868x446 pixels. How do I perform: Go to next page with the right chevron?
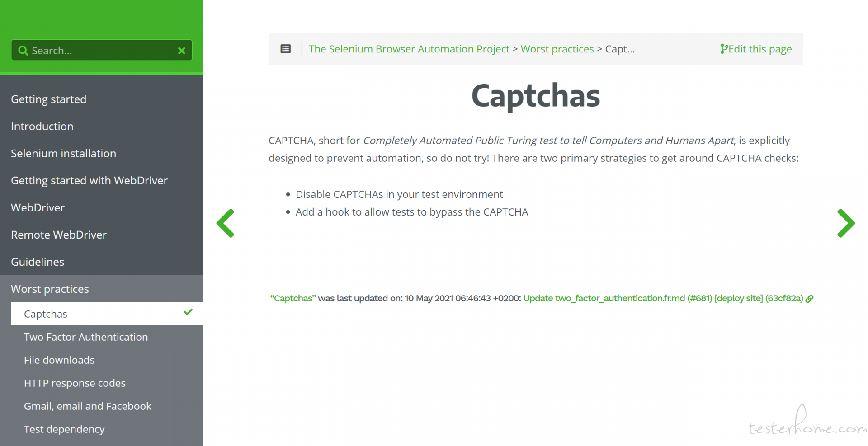(846, 223)
